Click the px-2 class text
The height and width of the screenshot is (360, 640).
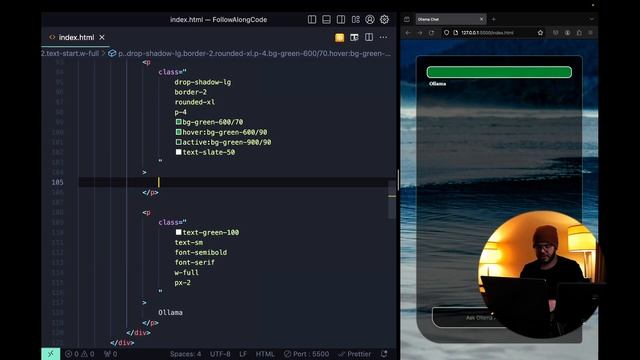coord(182,282)
